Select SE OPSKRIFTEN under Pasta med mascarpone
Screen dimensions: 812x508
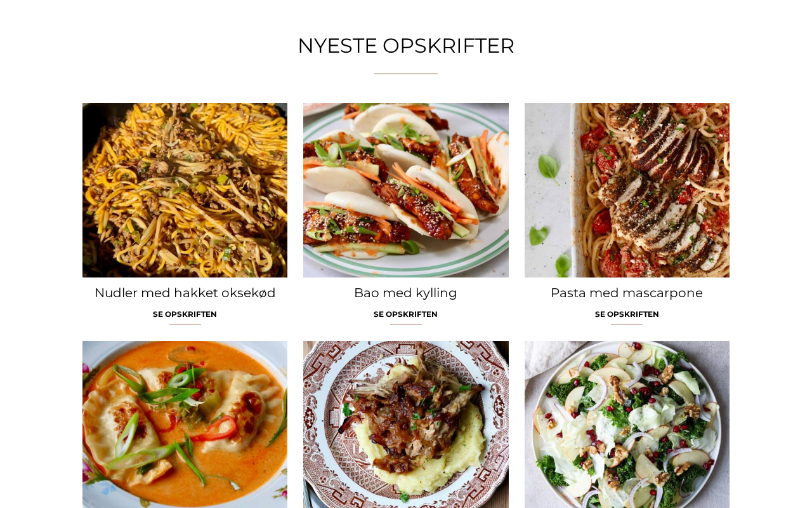tap(627, 314)
